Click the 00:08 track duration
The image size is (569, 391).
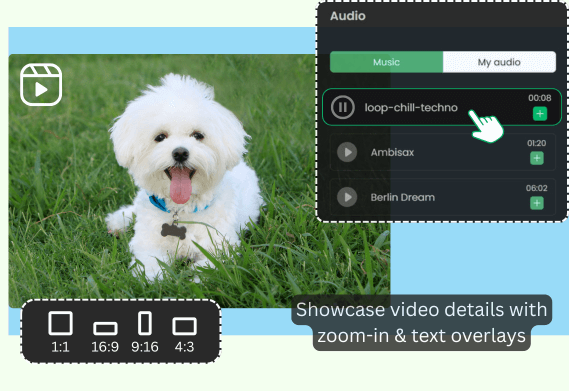tap(540, 98)
